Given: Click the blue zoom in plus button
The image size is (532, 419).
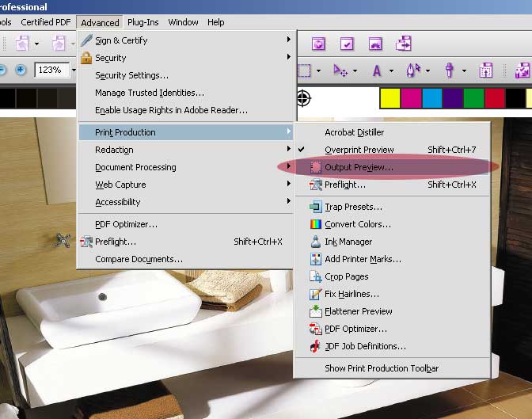Looking at the screenshot, I should click(x=21, y=70).
